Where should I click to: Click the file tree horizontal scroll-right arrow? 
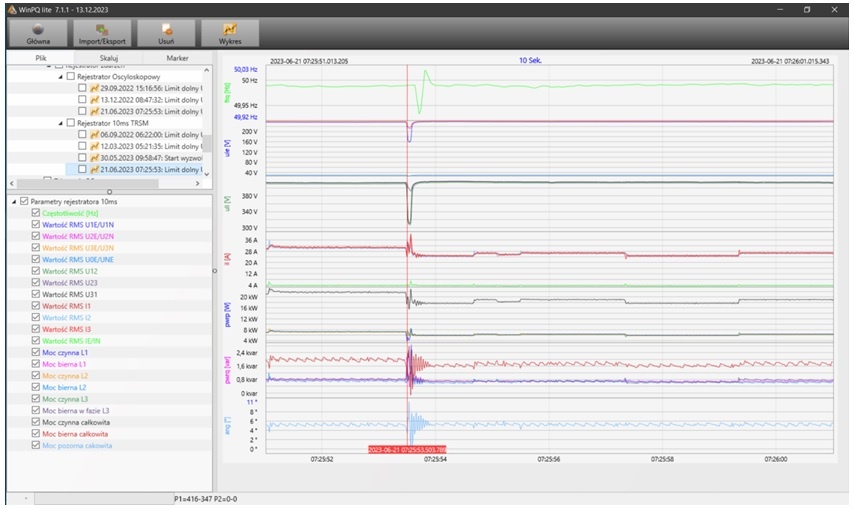(197, 183)
